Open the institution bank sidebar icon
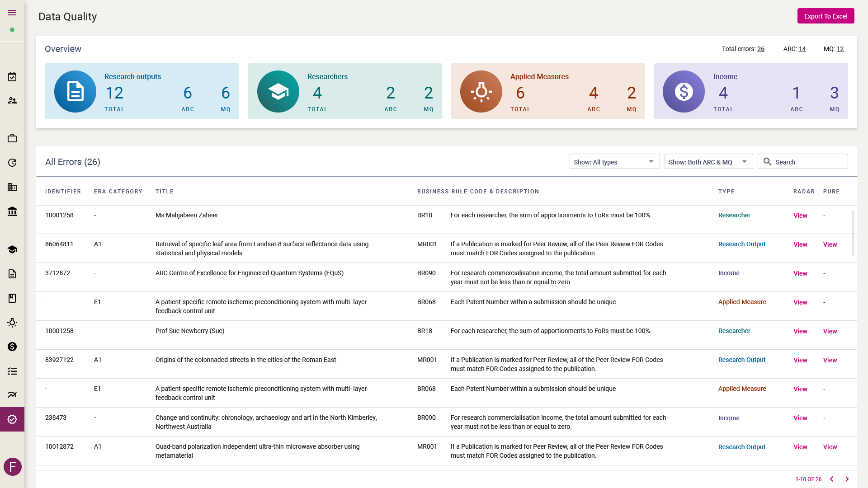The height and width of the screenshot is (488, 868). 12,211
